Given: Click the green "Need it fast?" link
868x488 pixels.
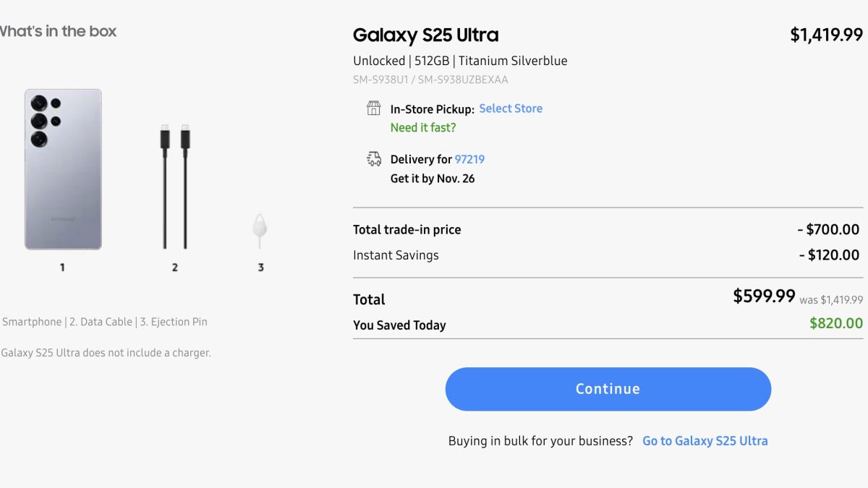Looking at the screenshot, I should pyautogui.click(x=423, y=128).
